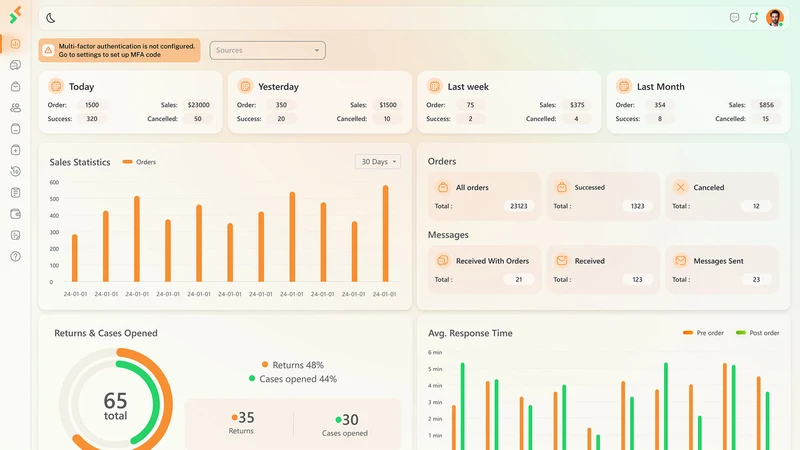Click the All orders bag icon

[x=443, y=187]
